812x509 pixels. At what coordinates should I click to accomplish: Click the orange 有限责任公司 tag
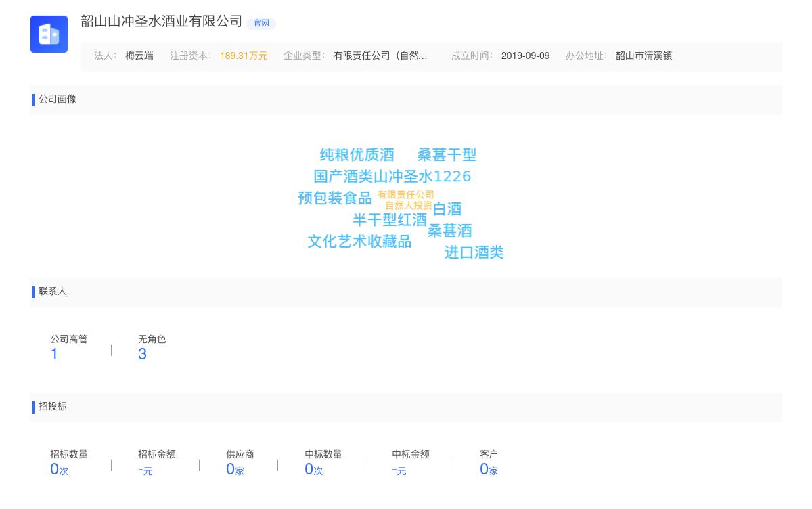406,195
